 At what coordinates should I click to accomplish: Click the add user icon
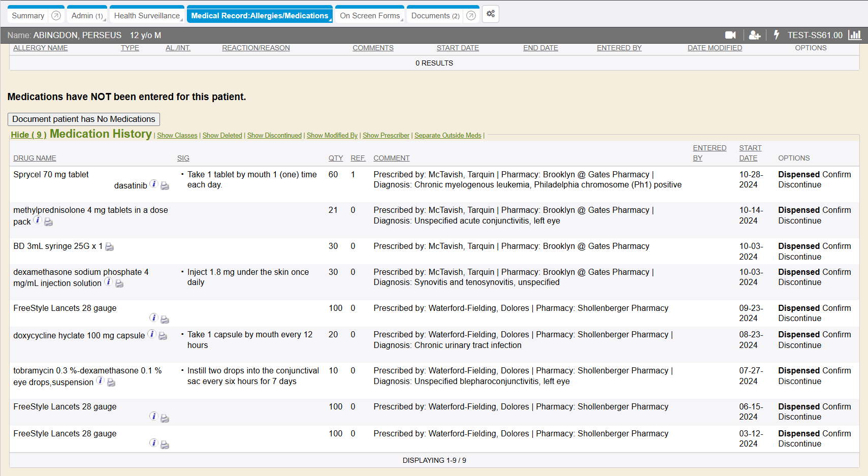pyautogui.click(x=754, y=35)
